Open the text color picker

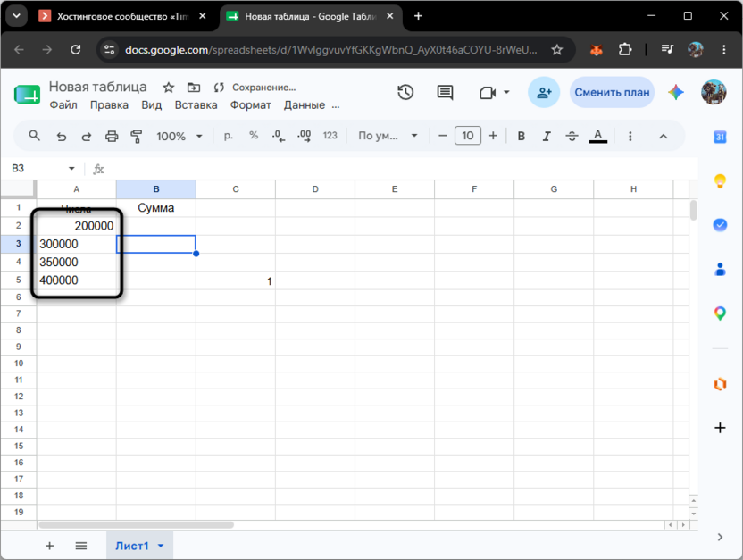click(598, 136)
